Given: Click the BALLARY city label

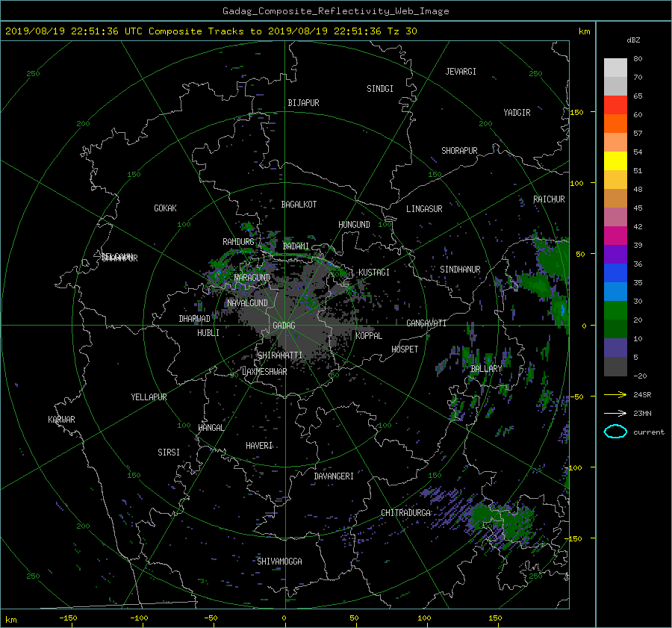Looking at the screenshot, I should (486, 369).
